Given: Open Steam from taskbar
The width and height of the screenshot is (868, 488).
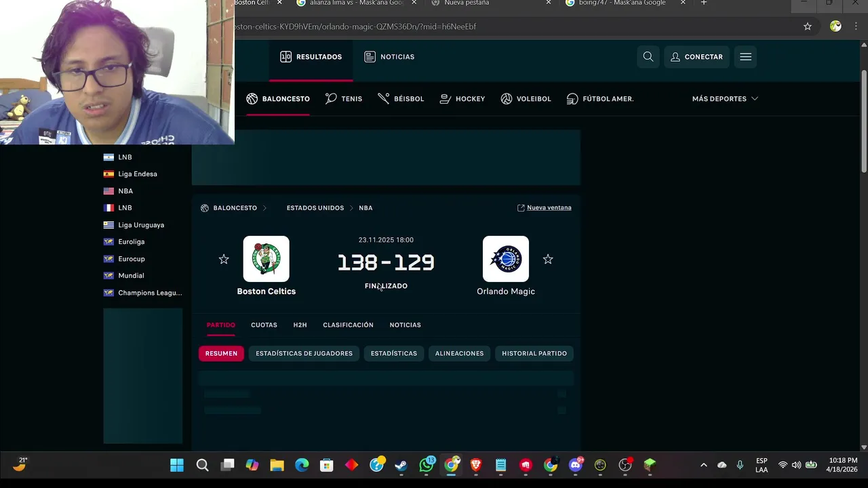Looking at the screenshot, I should (401, 465).
